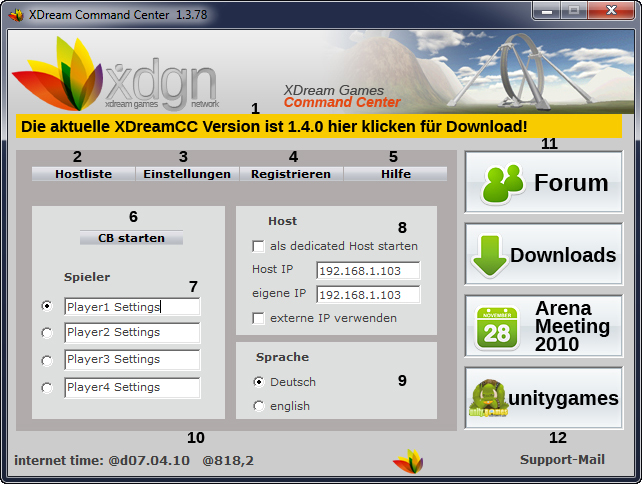Click the 'Spieler' section heading

click(87, 277)
